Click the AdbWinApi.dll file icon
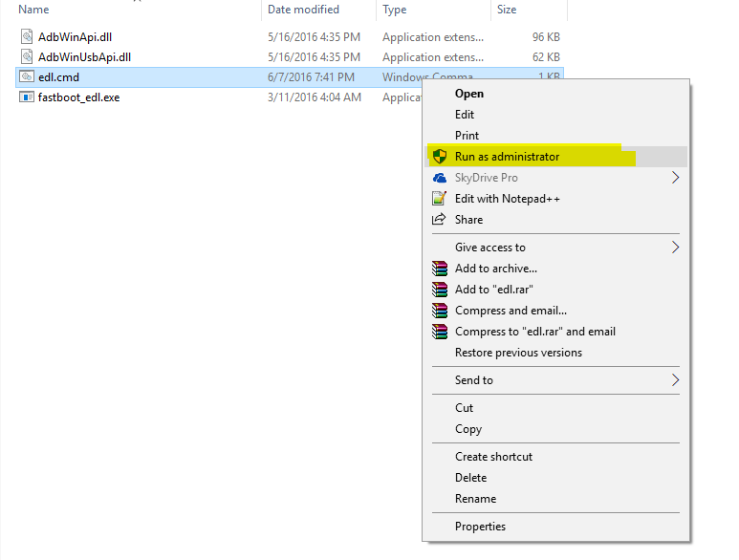The height and width of the screenshot is (560, 739). [x=27, y=37]
